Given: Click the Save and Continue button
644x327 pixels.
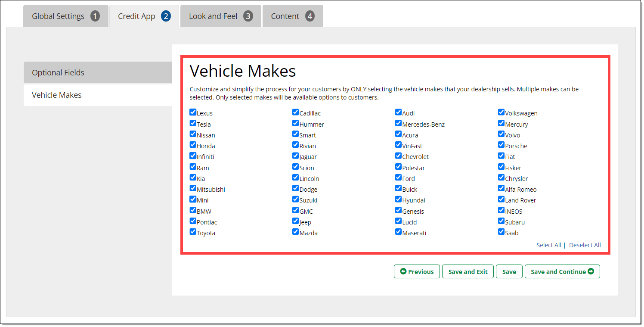Looking at the screenshot, I should (562, 271).
